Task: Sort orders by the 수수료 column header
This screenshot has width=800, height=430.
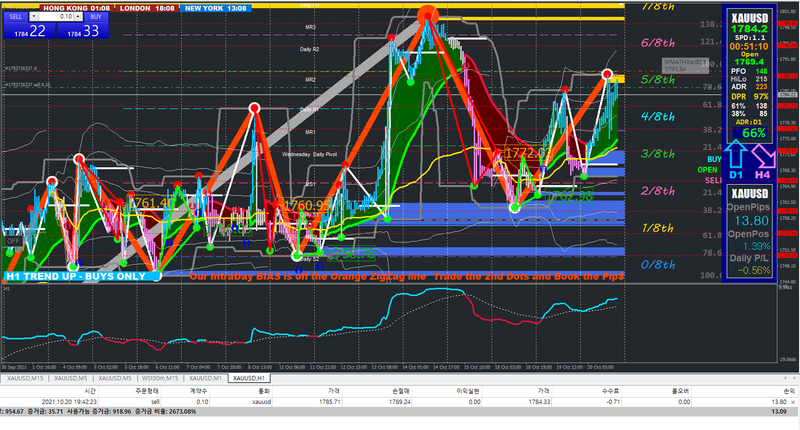Action: (x=610, y=391)
